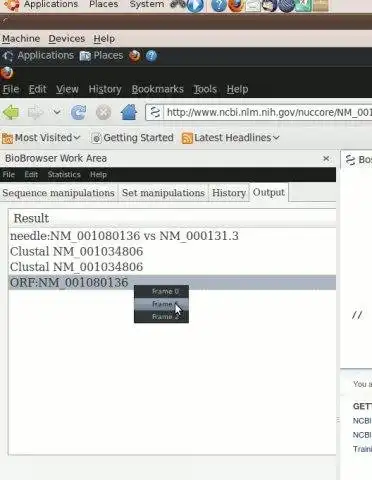Open the Firefox File menu
The image size is (372, 480).
click(x=11, y=89)
